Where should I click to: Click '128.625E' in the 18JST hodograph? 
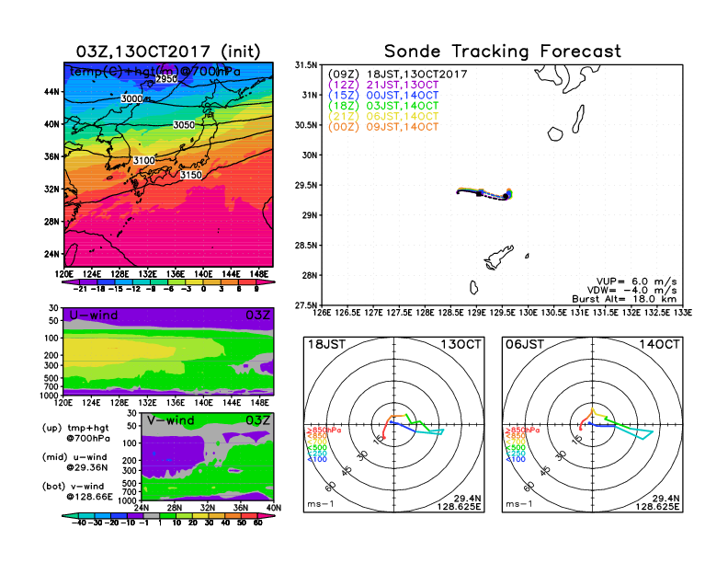(x=459, y=507)
